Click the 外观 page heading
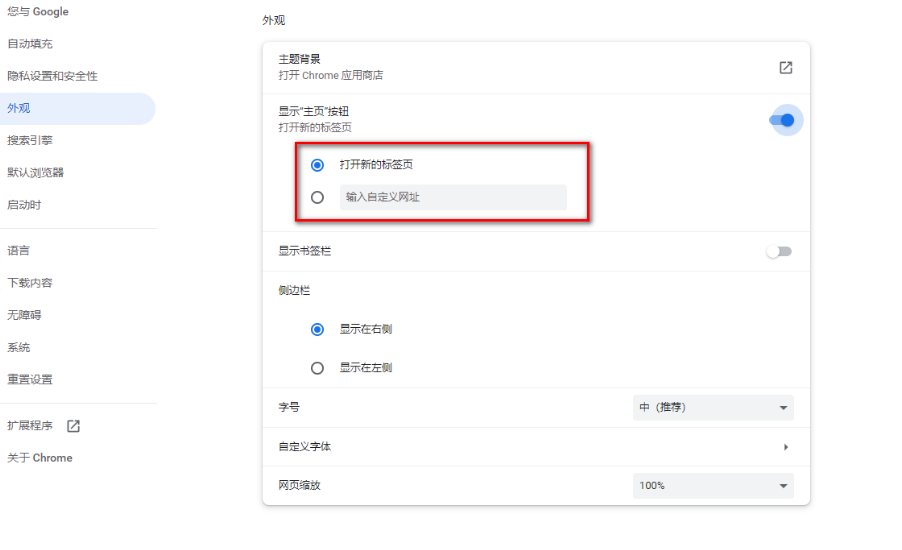This screenshot has width=902, height=550. point(273,20)
